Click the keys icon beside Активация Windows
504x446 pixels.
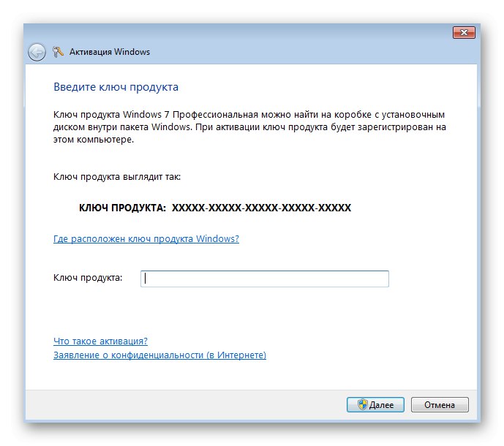pyautogui.click(x=58, y=52)
